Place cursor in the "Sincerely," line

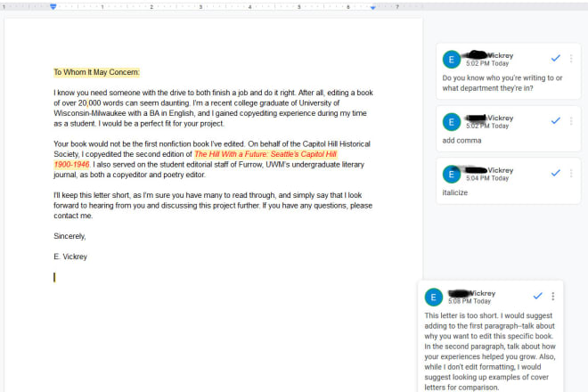click(x=69, y=236)
